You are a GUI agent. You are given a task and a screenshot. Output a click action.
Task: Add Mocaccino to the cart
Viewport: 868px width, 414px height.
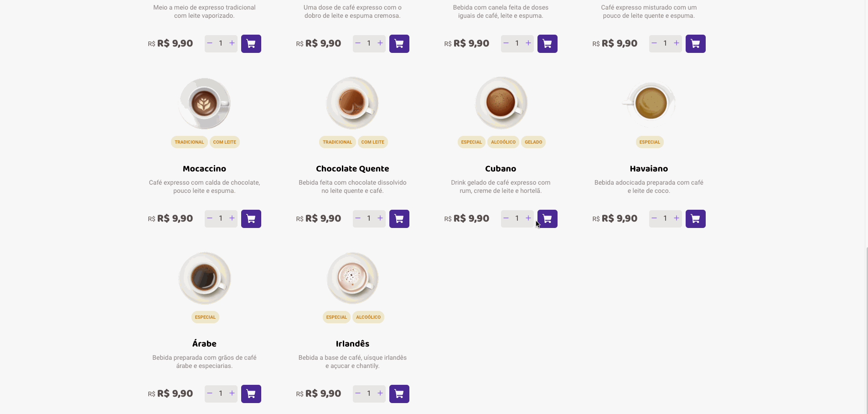(x=251, y=218)
